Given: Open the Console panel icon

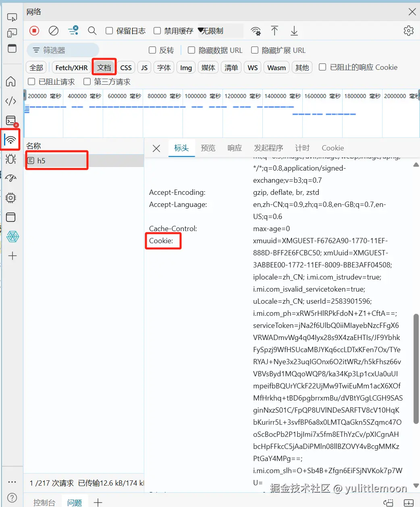Looking at the screenshot, I should (11, 121).
